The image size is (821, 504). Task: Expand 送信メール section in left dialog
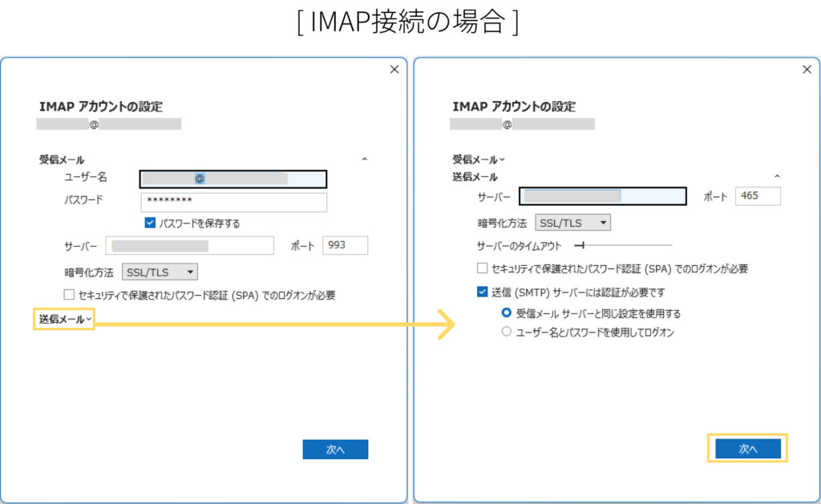tap(65, 320)
